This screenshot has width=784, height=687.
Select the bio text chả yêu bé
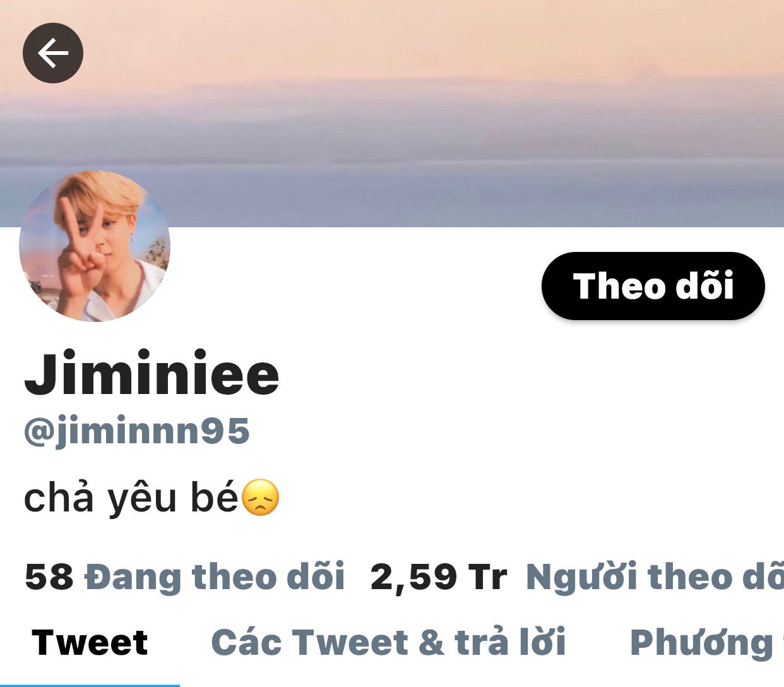131,498
